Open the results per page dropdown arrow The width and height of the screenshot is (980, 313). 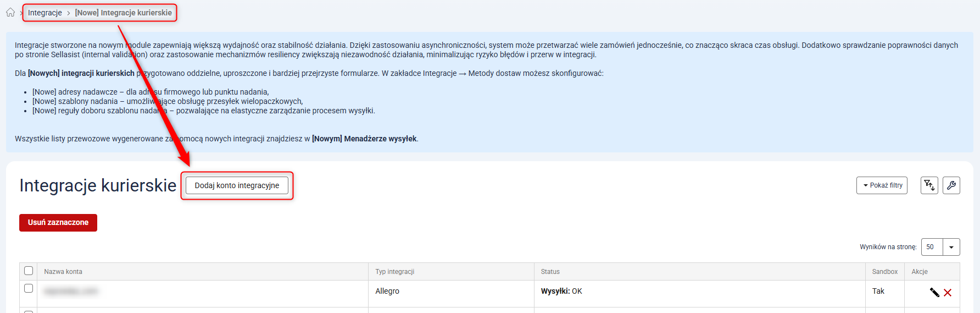[x=951, y=247]
